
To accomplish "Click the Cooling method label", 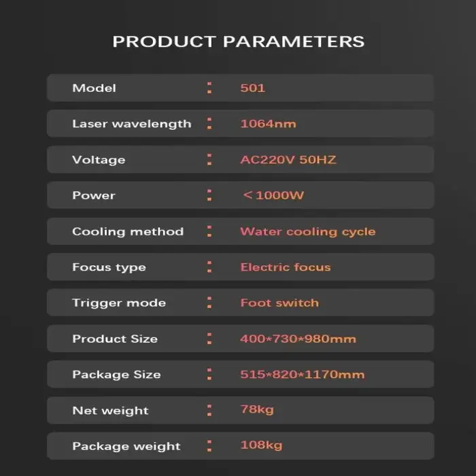I will click(128, 231).
